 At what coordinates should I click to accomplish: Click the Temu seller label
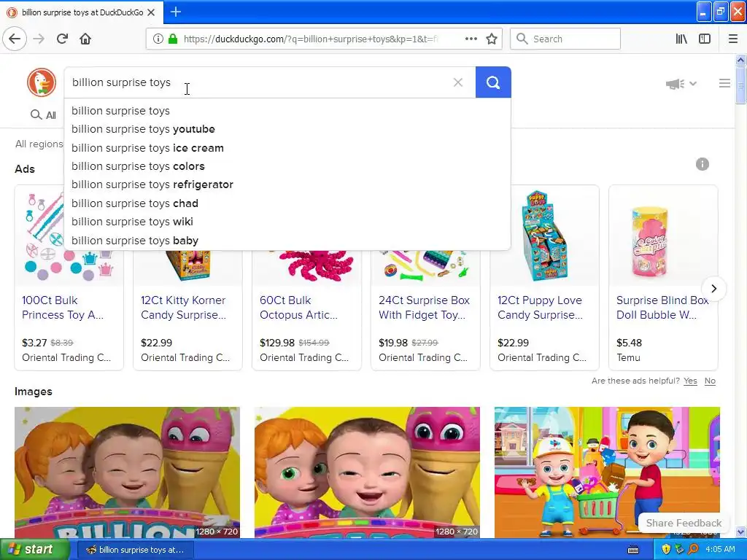point(628,357)
